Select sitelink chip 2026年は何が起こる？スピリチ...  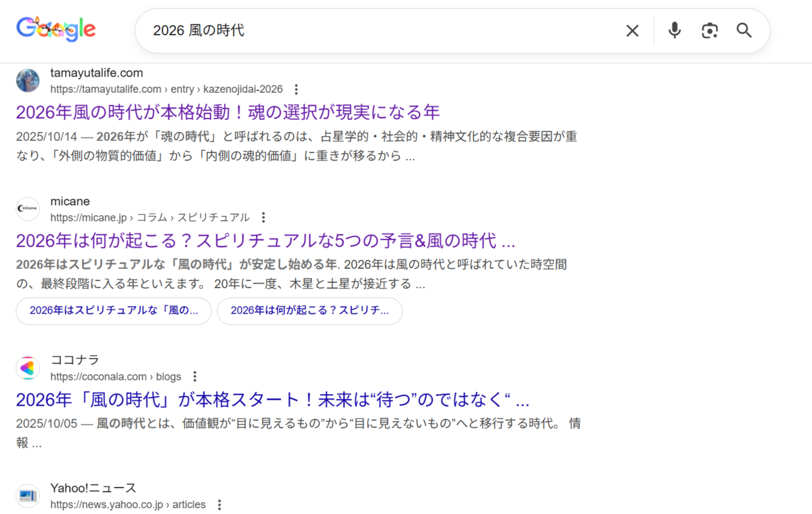point(310,311)
